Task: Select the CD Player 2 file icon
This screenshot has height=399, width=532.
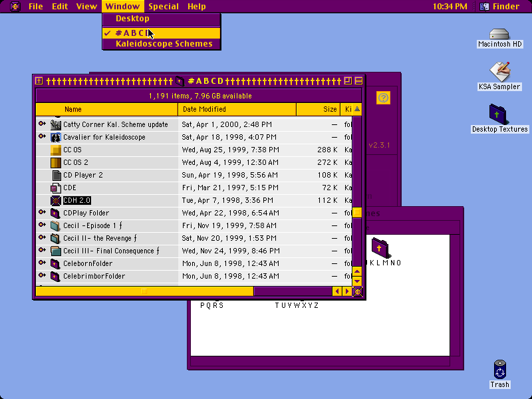Action: [x=57, y=175]
